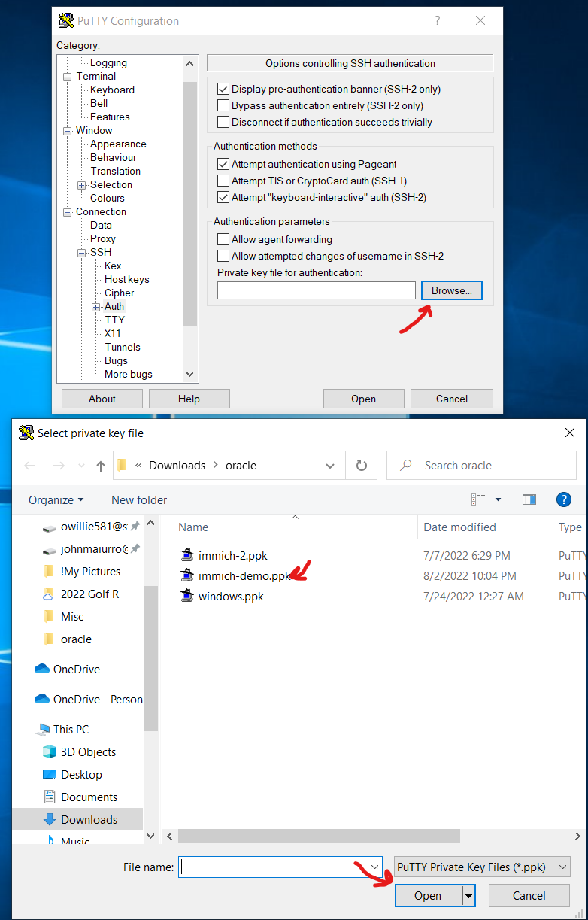
Task: Toggle the preview pane icon
Action: (529, 499)
